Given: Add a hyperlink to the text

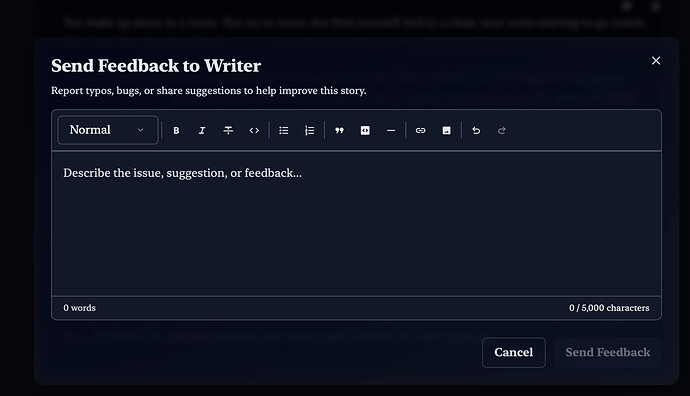Looking at the screenshot, I should [421, 131].
